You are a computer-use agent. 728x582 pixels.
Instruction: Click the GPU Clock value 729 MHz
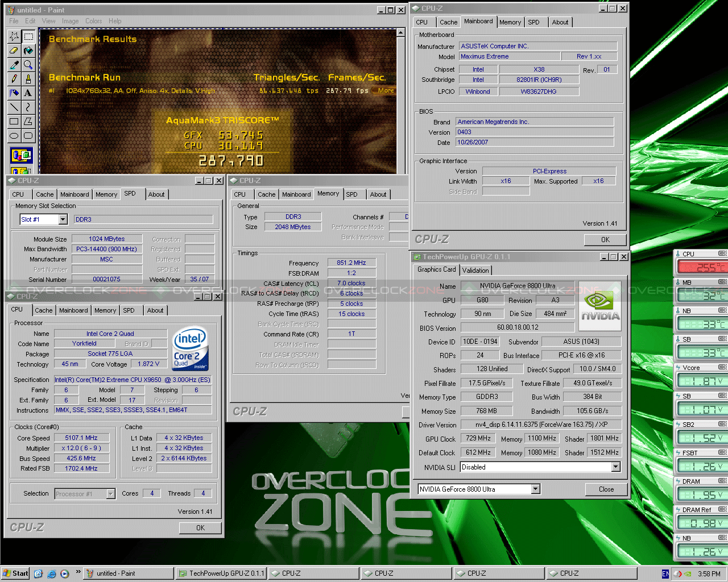tap(478, 438)
